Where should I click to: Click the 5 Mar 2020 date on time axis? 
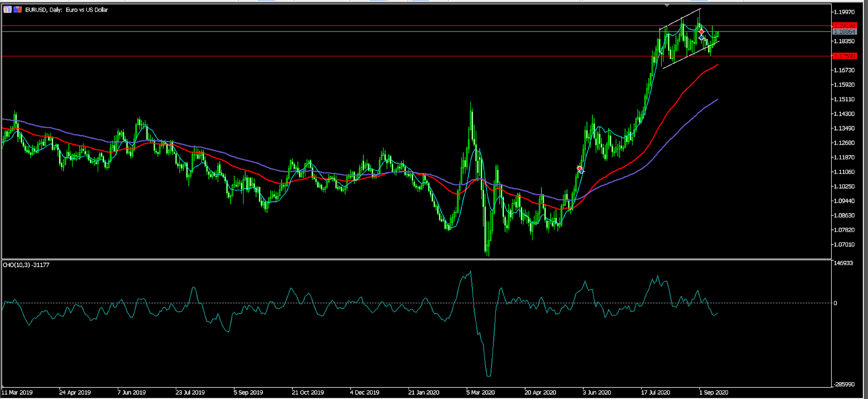click(x=480, y=392)
